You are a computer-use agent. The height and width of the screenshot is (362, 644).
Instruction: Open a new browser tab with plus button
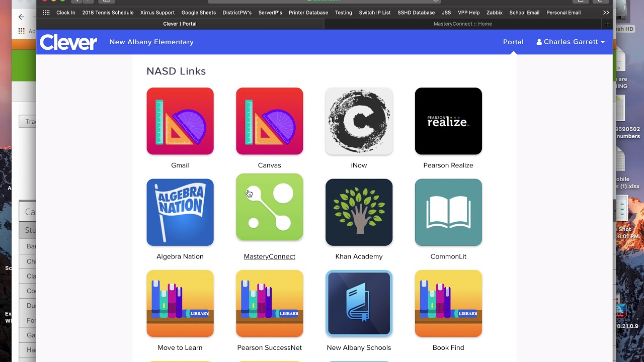607,24
